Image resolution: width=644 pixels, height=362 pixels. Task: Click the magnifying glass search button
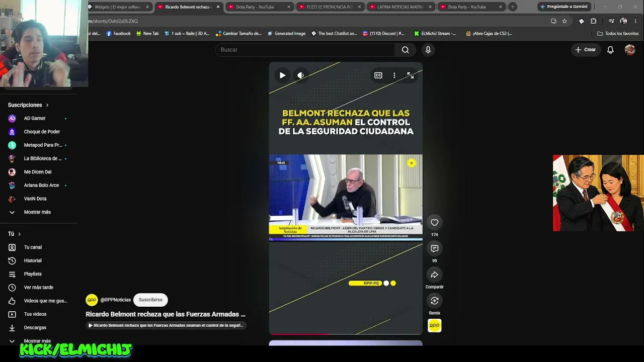click(406, 50)
